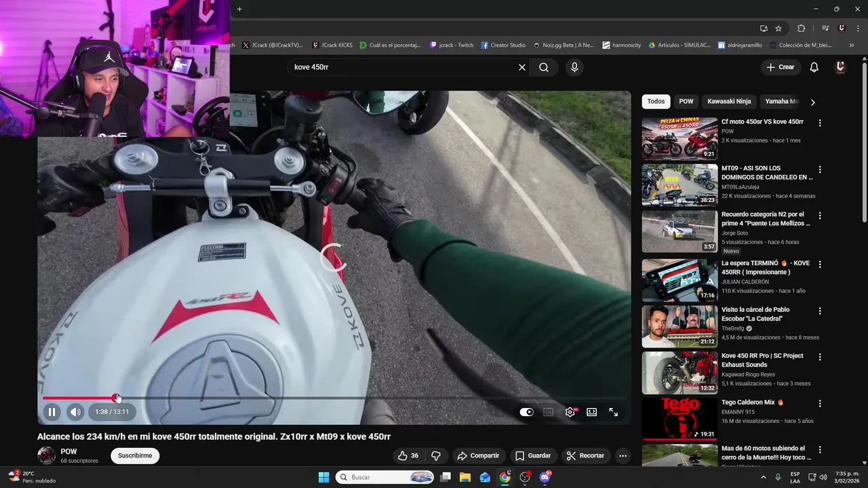
Task: Click the taskbar Buscar search box
Action: coord(384,477)
